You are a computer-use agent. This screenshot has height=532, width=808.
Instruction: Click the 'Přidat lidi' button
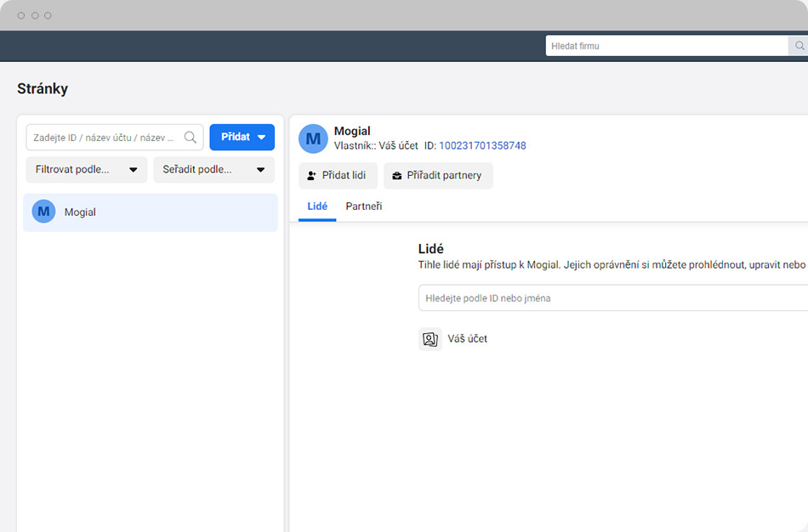tap(338, 176)
